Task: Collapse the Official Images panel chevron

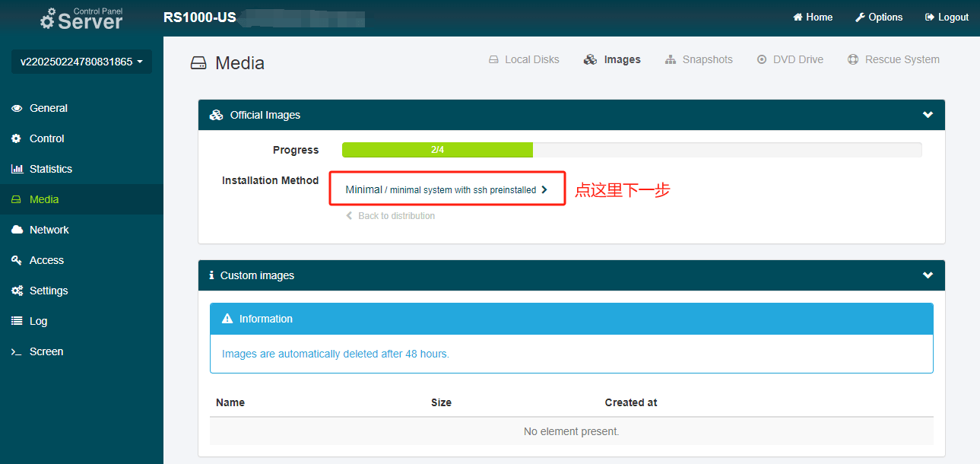Action: (928, 115)
